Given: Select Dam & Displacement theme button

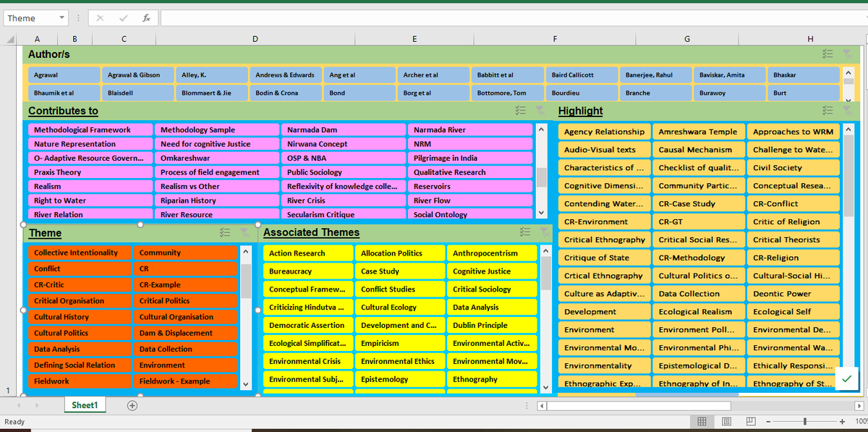Looking at the screenshot, I should coord(185,333).
